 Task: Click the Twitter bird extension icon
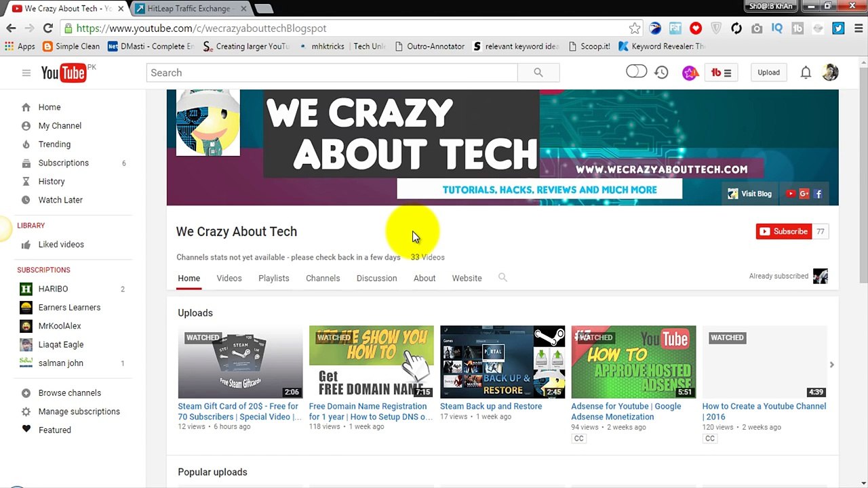pyautogui.click(x=838, y=28)
